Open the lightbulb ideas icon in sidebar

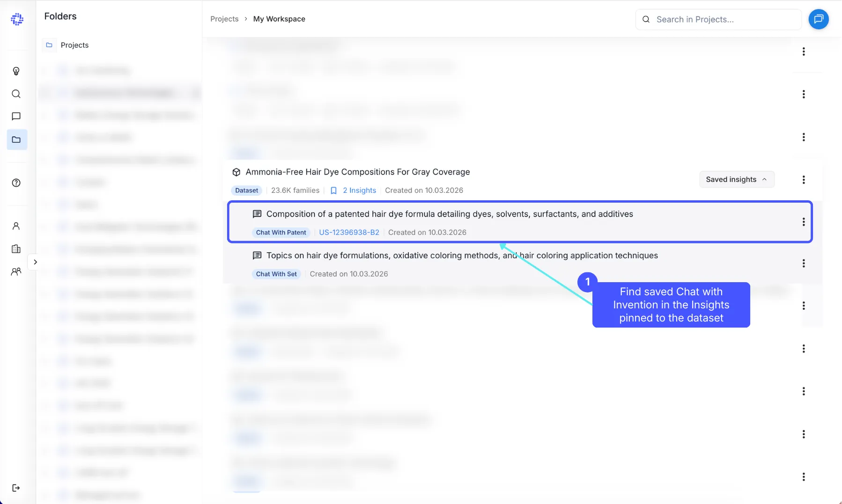pos(16,71)
